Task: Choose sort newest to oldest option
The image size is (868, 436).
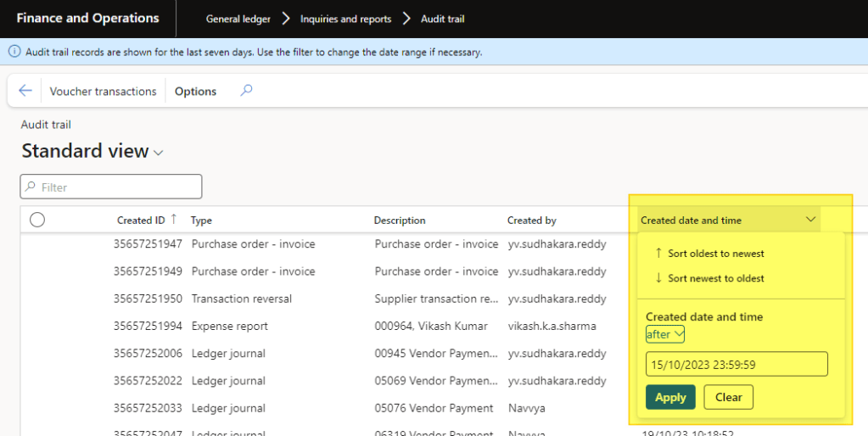Action: point(715,278)
